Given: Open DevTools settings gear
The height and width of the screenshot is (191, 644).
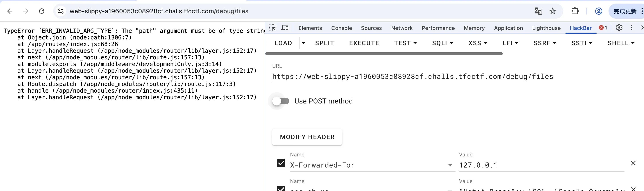Looking at the screenshot, I should pos(619,28).
